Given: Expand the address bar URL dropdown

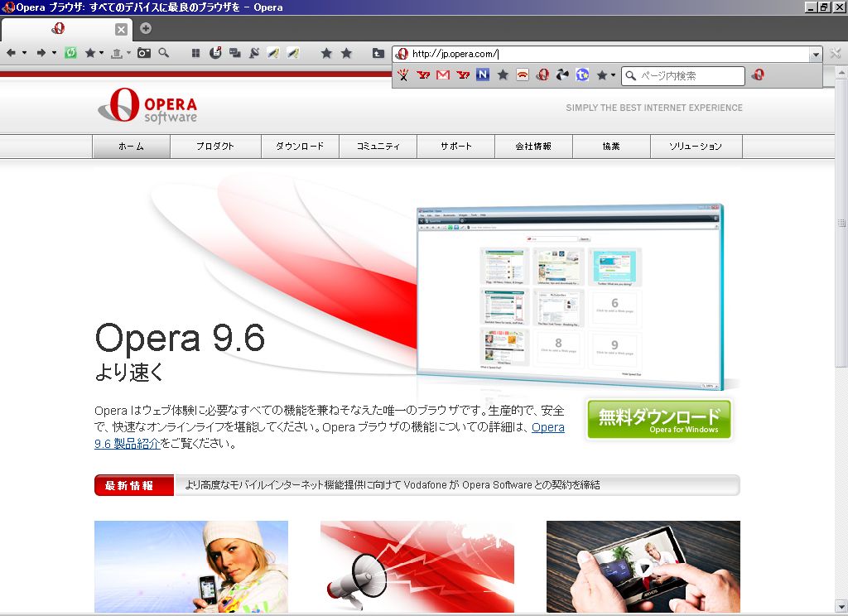Looking at the screenshot, I should 816,54.
